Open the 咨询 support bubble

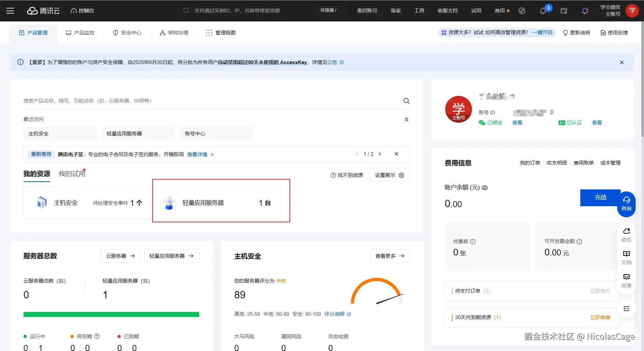tap(626, 204)
